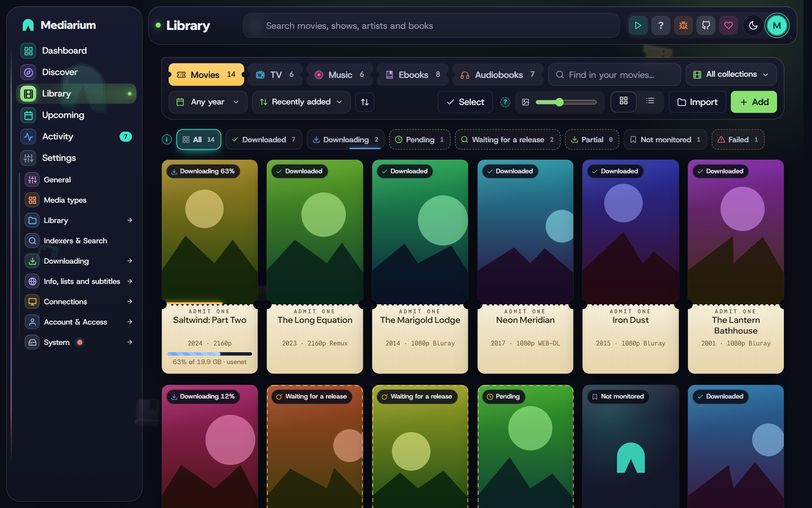Switch to list view layout

(x=650, y=101)
